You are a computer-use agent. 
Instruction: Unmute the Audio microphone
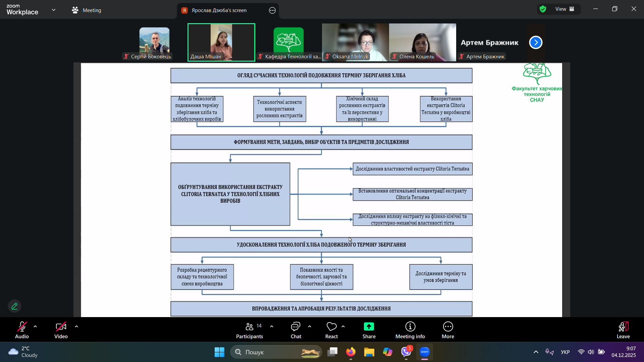coord(22,330)
